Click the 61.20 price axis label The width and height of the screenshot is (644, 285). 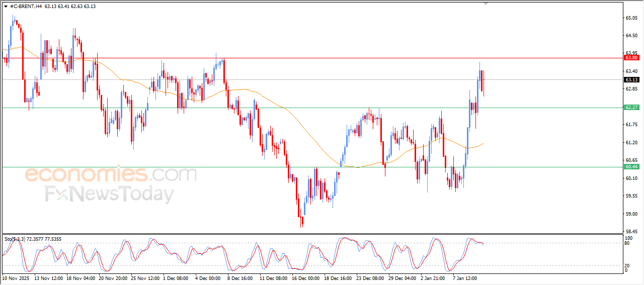click(631, 143)
